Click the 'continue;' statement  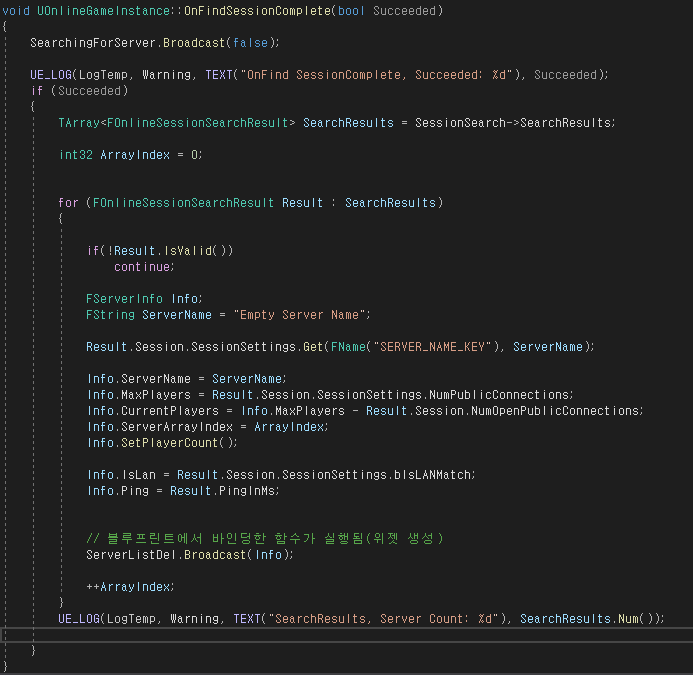pyautogui.click(x=144, y=267)
